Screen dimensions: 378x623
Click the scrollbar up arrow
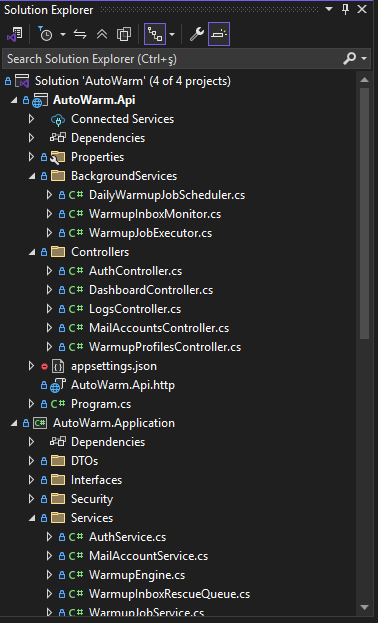coord(364,79)
